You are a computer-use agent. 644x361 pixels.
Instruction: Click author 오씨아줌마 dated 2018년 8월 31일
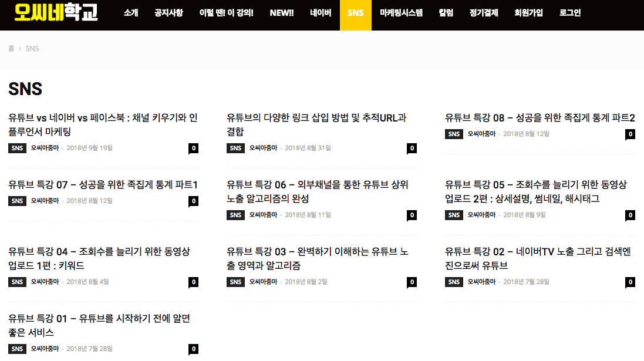point(263,148)
